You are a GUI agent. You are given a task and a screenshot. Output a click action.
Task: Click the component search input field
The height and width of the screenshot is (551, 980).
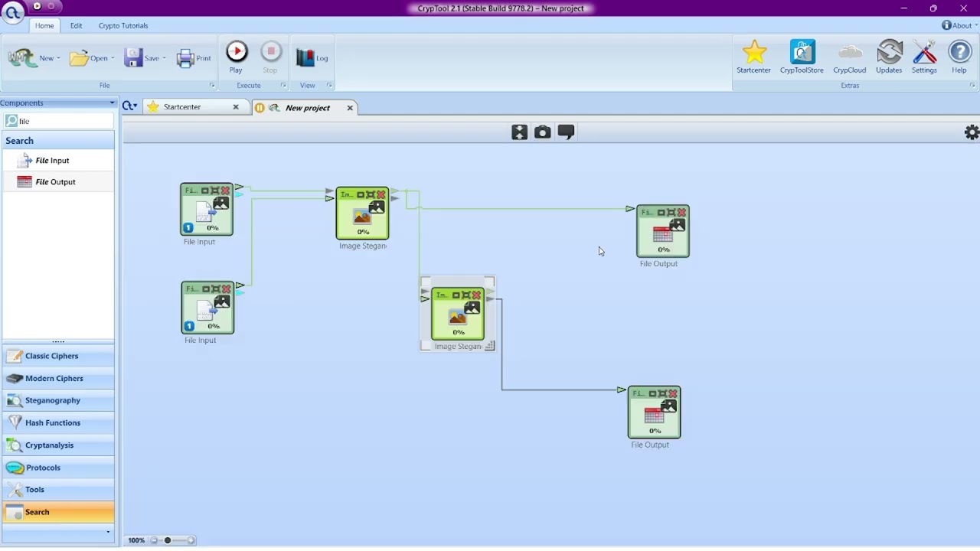(x=64, y=121)
